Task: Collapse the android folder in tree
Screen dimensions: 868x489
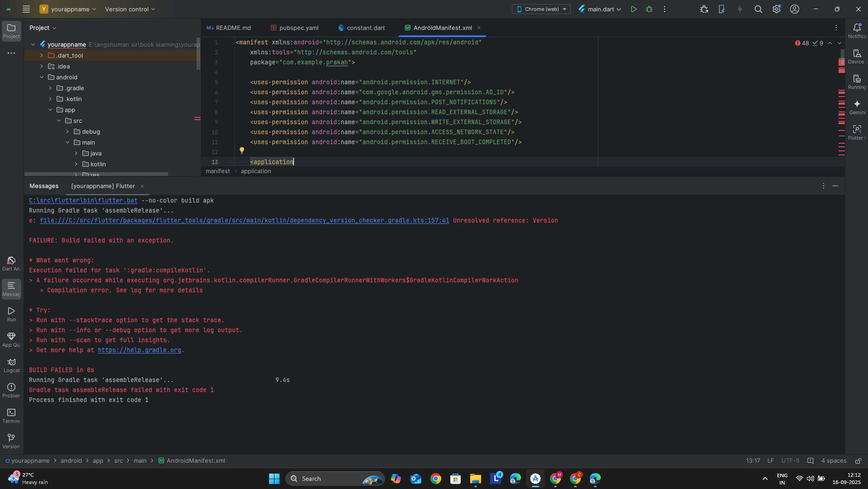Action: pos(42,77)
